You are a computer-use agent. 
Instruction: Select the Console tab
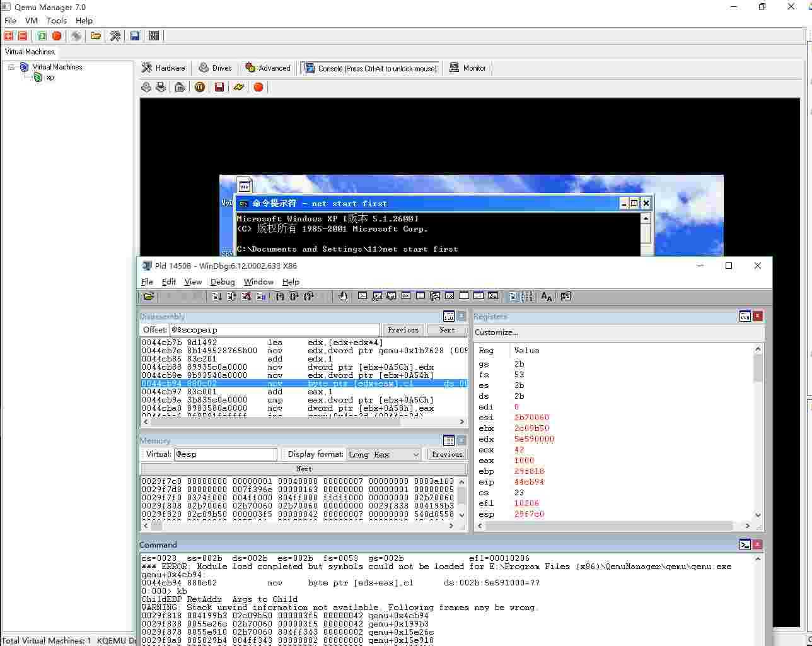[x=371, y=68]
